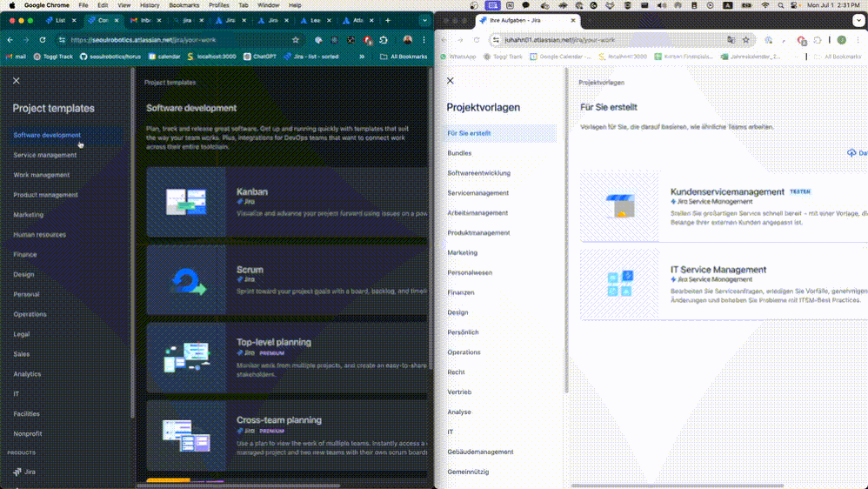The image size is (868, 489).
Task: Click the Apple menu icon
Action: point(11,5)
